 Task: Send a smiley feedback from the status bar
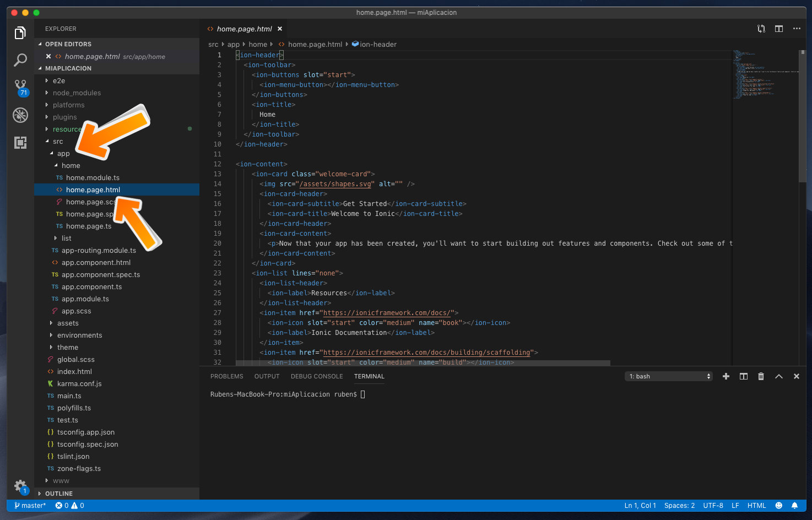click(x=779, y=505)
